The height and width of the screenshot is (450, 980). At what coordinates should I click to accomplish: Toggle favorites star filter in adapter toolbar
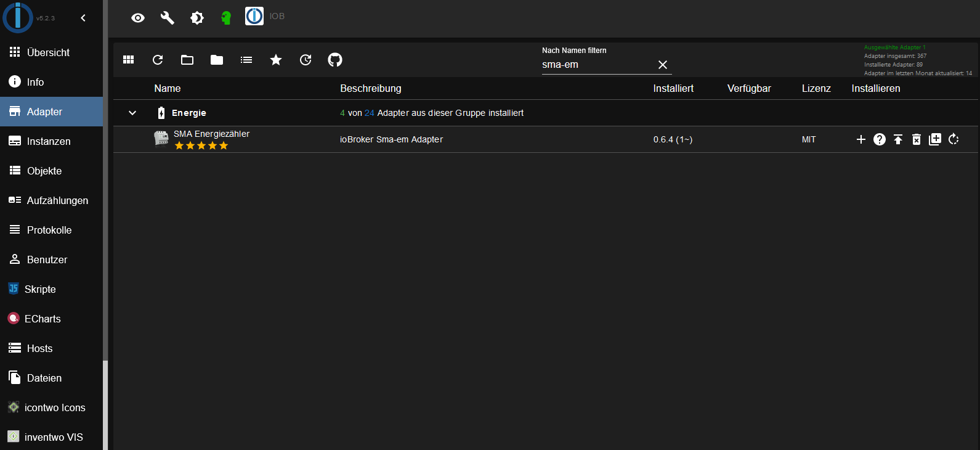[x=276, y=60]
